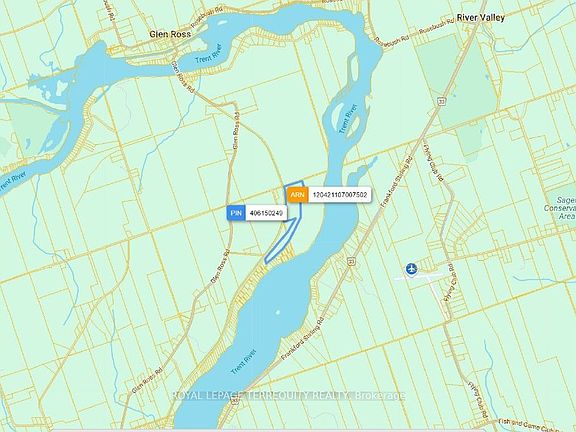Click the Trent River label near Glen Ross
Image resolution: width=576 pixels, height=432 pixels.
point(208,54)
